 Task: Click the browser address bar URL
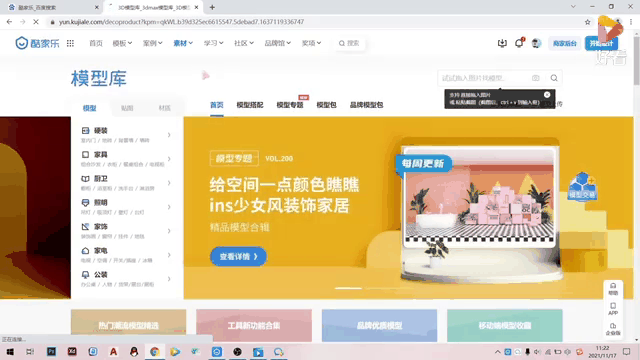click(x=181, y=22)
